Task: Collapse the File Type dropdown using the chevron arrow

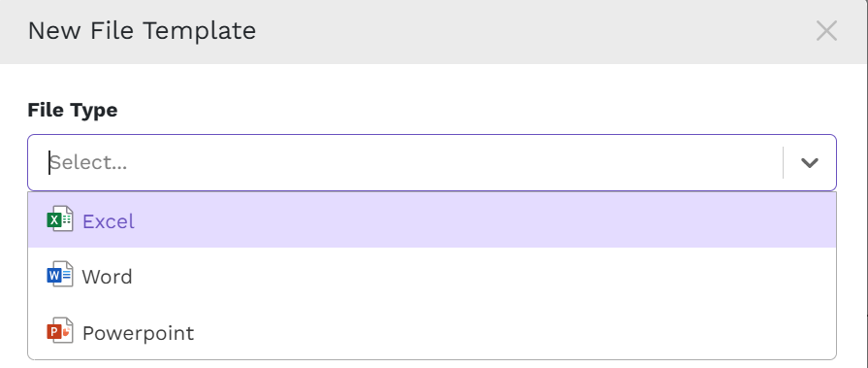Action: coord(809,162)
